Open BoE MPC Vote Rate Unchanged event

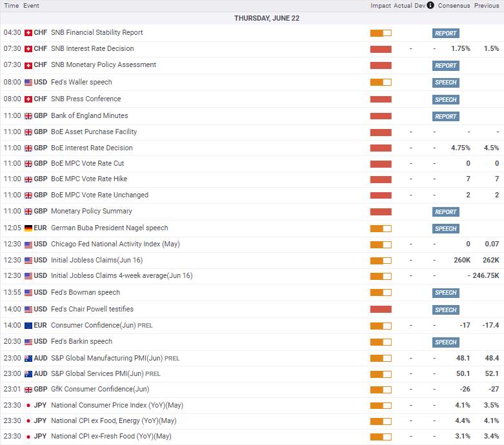pyautogui.click(x=99, y=195)
